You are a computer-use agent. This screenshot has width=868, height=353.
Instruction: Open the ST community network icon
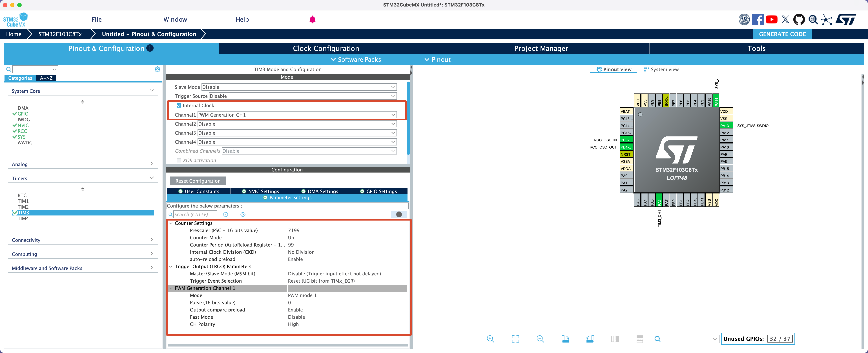(x=826, y=19)
